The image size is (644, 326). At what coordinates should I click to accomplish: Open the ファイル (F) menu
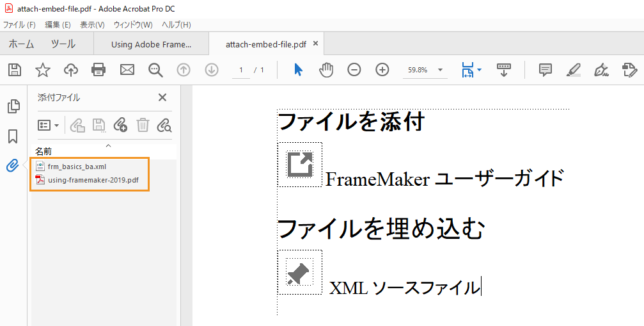19,25
